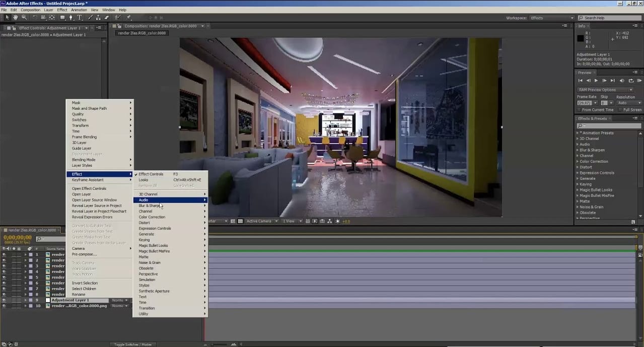Viewport: 644px width, 347px height.
Task: Choose the Clone Stamp tool
Action: [97, 18]
